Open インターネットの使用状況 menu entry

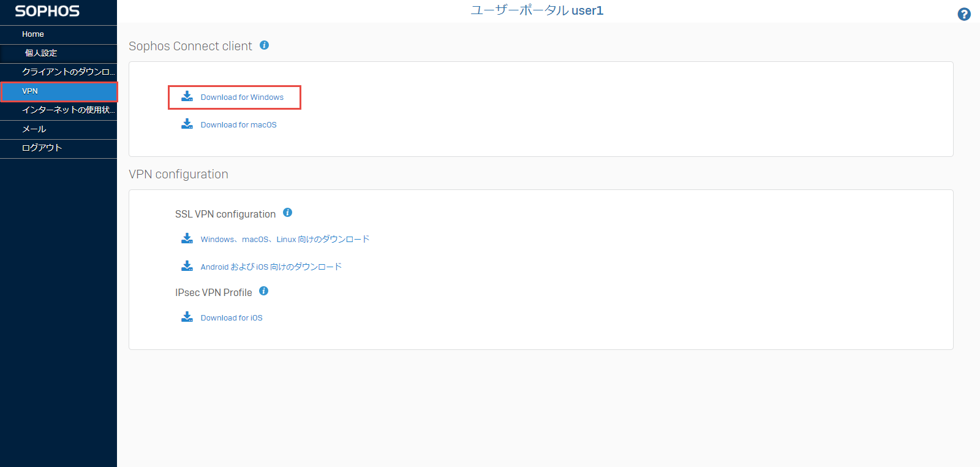pyautogui.click(x=67, y=110)
